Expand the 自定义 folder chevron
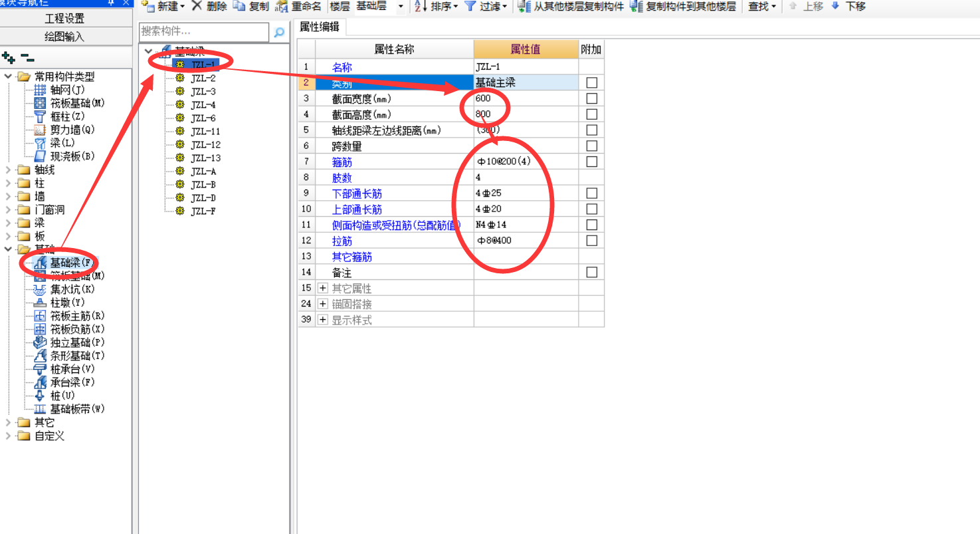Viewport: 980px width, 534px height. coord(8,436)
